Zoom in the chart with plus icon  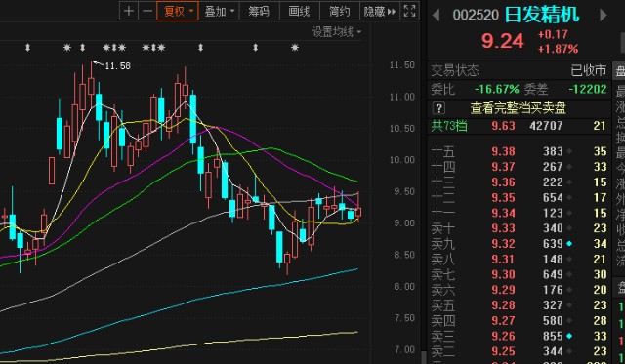coord(129,11)
